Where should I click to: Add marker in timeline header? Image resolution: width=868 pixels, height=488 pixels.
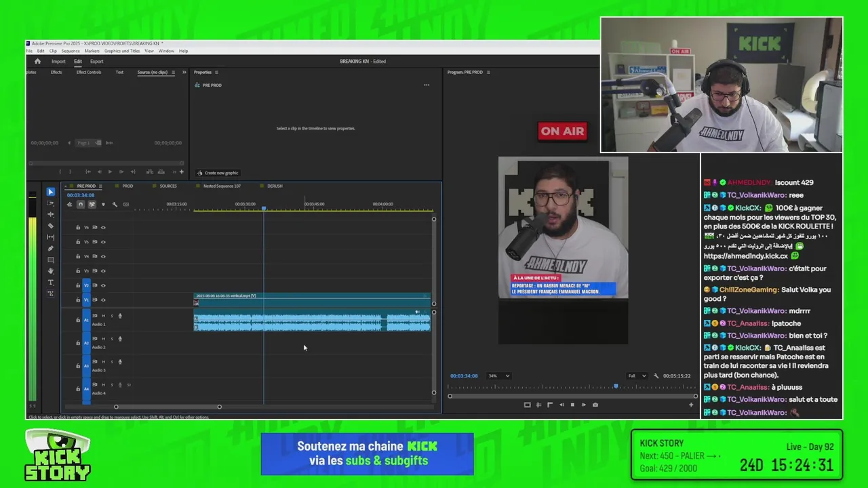pos(103,204)
